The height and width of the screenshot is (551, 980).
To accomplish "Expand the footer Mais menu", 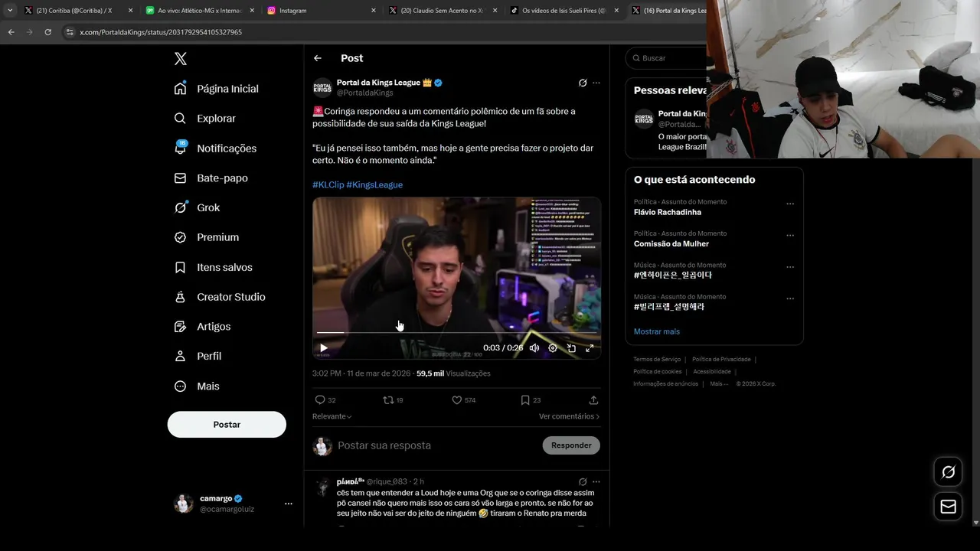I will point(718,384).
